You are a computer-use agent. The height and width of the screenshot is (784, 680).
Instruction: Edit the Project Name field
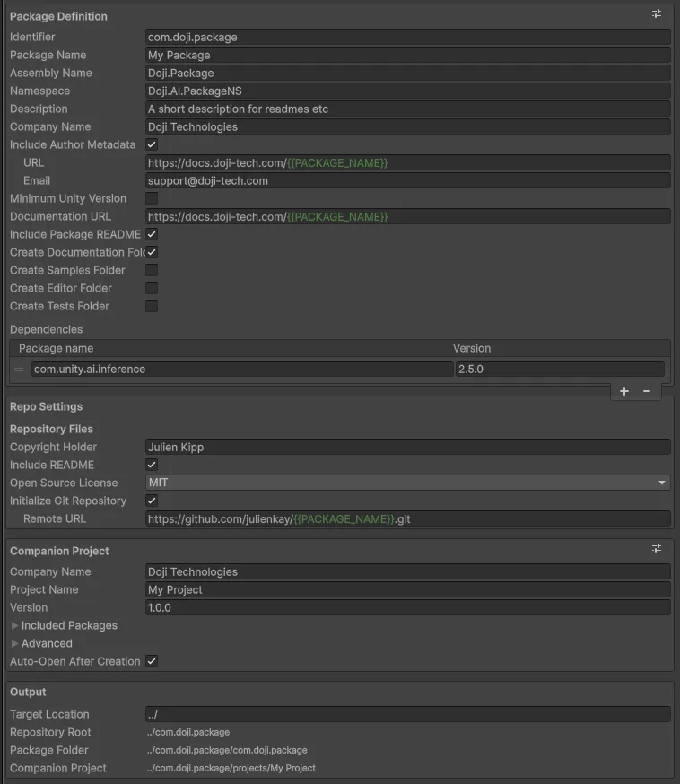[408, 589]
